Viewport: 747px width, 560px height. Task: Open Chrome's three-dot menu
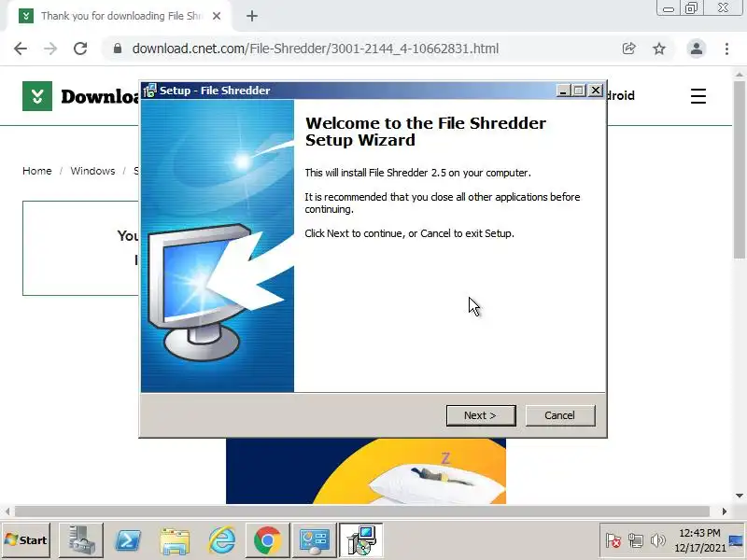(726, 49)
